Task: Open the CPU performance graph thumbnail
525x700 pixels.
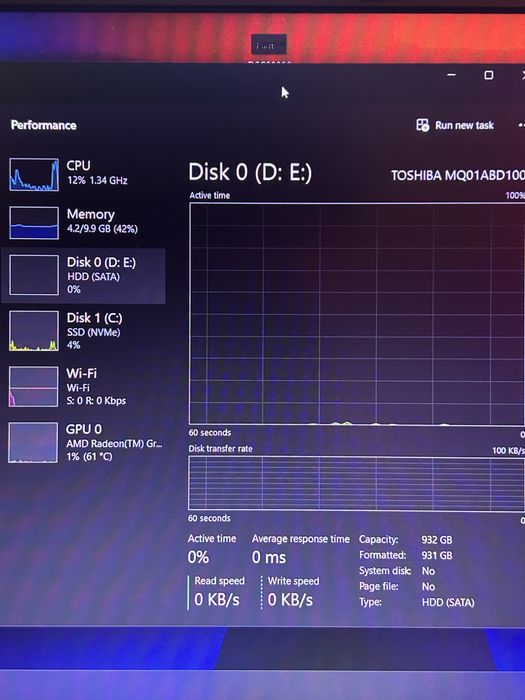Action: pos(34,175)
